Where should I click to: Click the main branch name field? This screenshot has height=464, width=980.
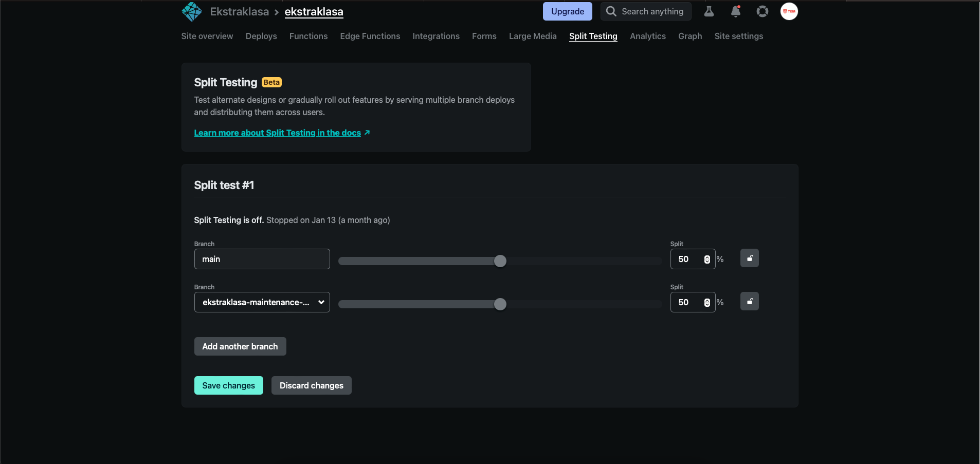[x=262, y=259]
